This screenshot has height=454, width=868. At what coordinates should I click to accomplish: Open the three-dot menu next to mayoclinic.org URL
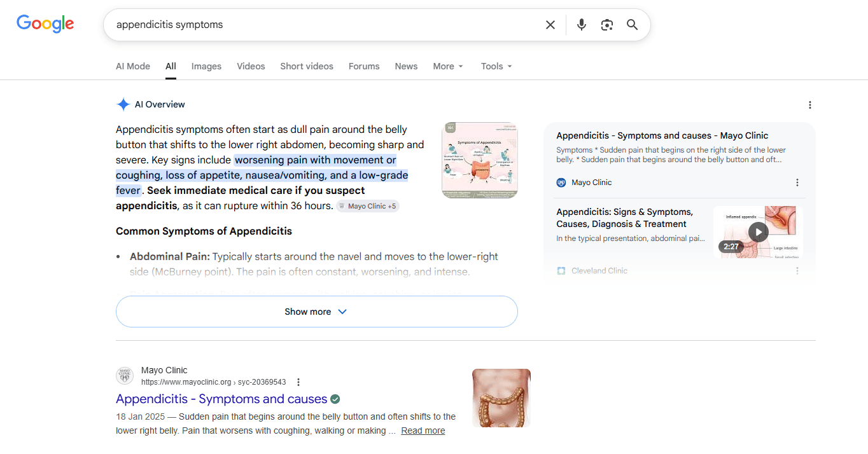click(298, 382)
